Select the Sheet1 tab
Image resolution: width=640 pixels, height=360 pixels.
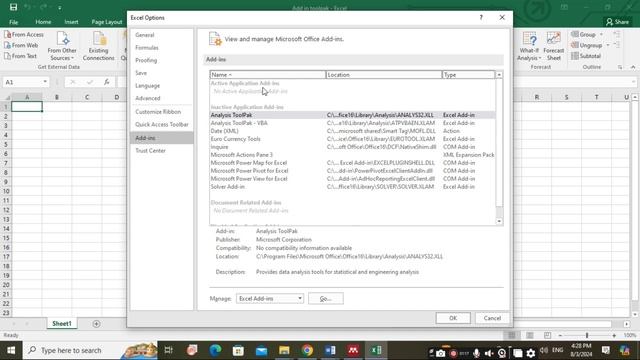[x=62, y=324]
